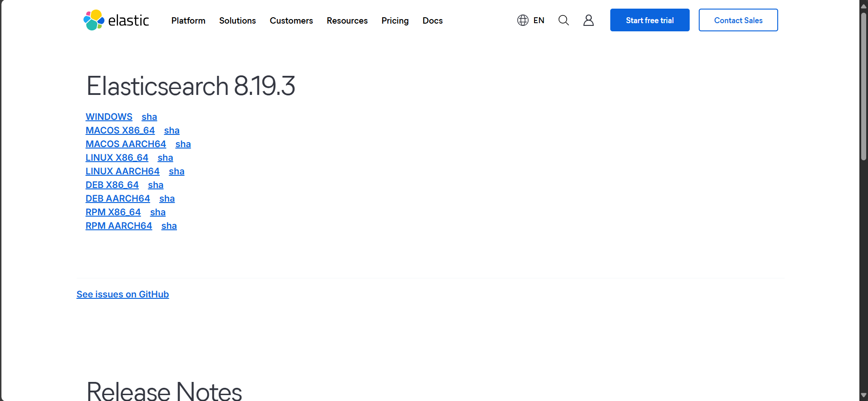Download the LINUX AARCH64 package
The image size is (868, 401).
[123, 171]
